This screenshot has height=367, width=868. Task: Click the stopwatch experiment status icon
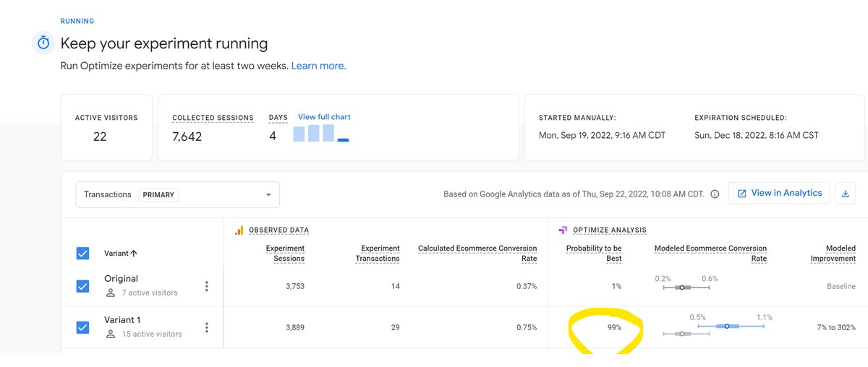click(x=43, y=43)
